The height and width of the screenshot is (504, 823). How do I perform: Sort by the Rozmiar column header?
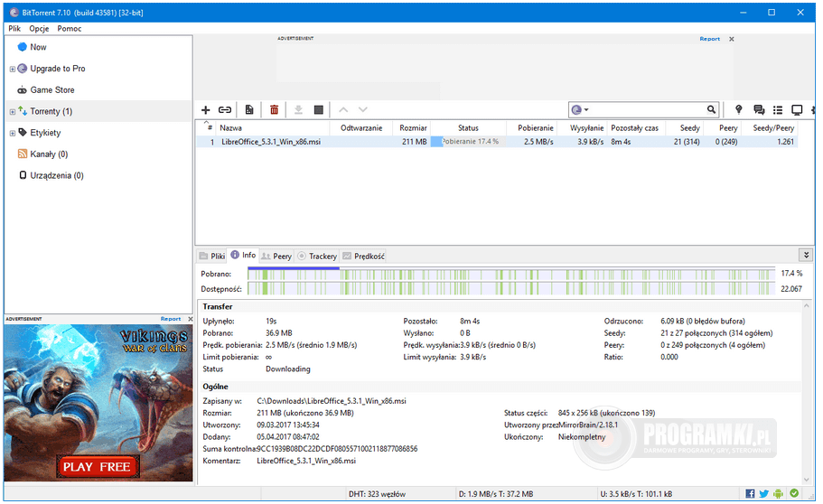pos(413,127)
